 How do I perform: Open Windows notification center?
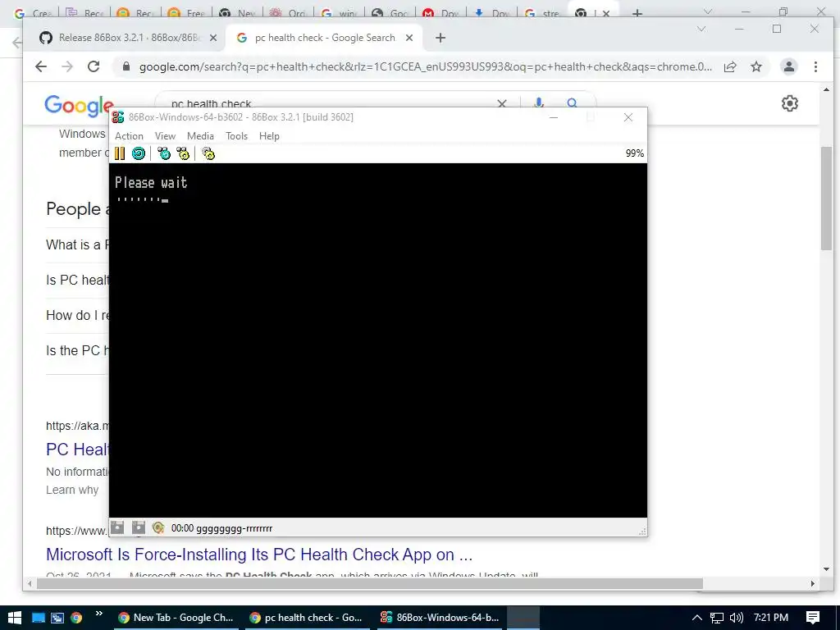[x=813, y=618]
